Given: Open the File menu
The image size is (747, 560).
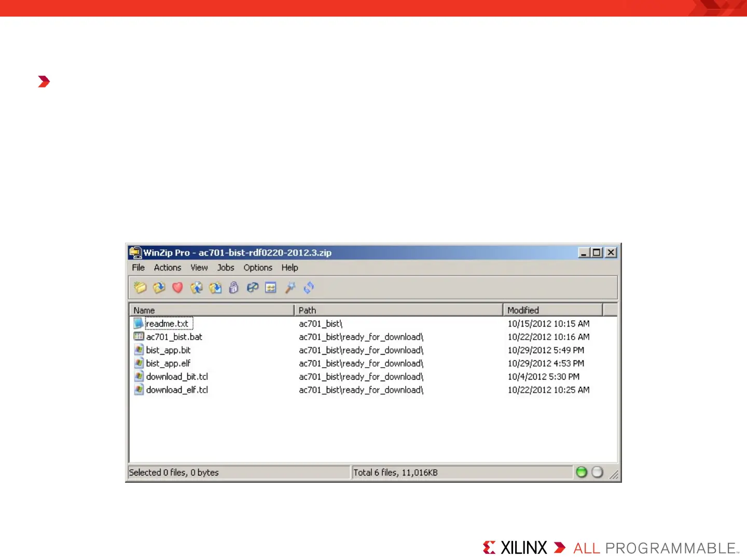Looking at the screenshot, I should click(x=138, y=268).
